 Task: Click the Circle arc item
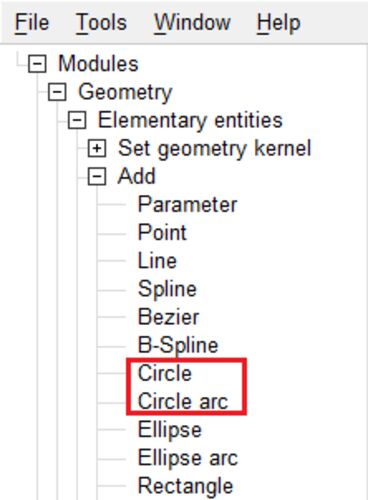183,401
